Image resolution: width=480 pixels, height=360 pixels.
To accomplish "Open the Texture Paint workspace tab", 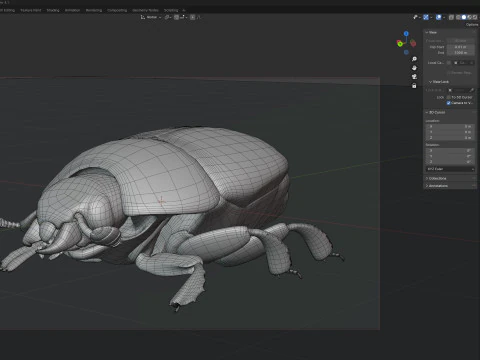I will [x=31, y=10].
